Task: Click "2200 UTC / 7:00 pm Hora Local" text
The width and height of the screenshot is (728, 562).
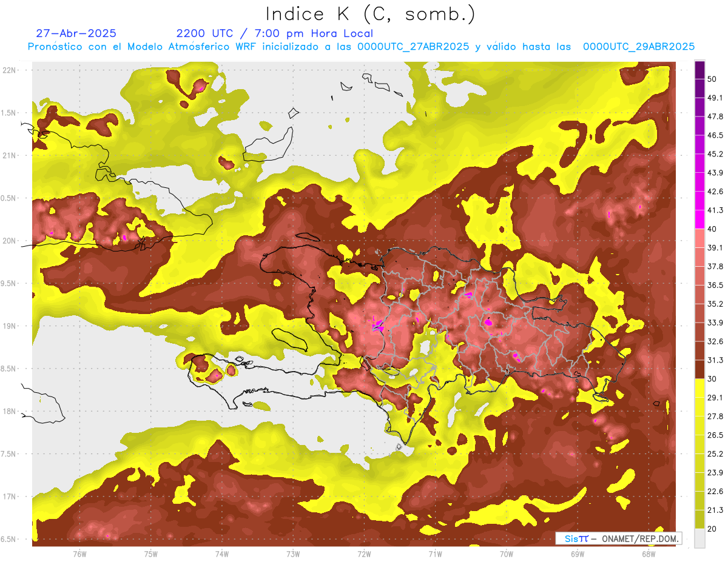Action: click(274, 33)
